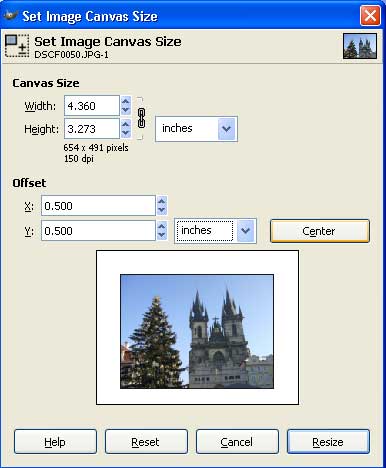Click the 'DSCF0050.JPG-1' file name text
This screenshot has height=468, width=386.
coord(71,55)
